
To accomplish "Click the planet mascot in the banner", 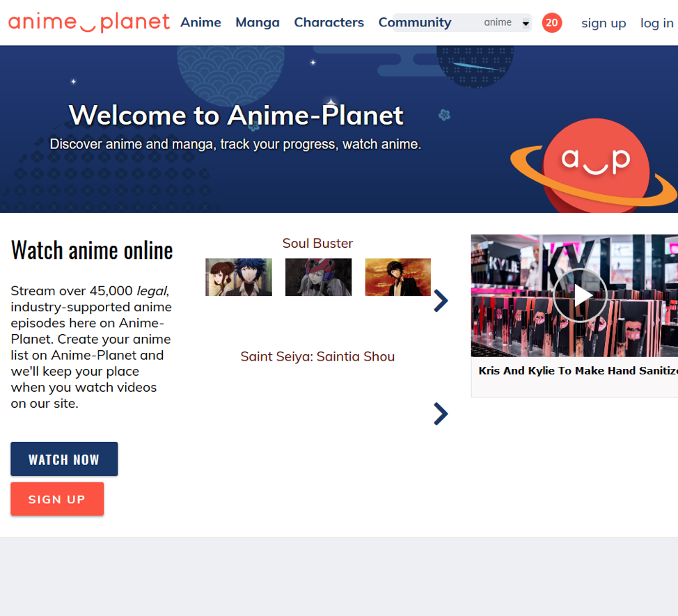I will point(595,167).
